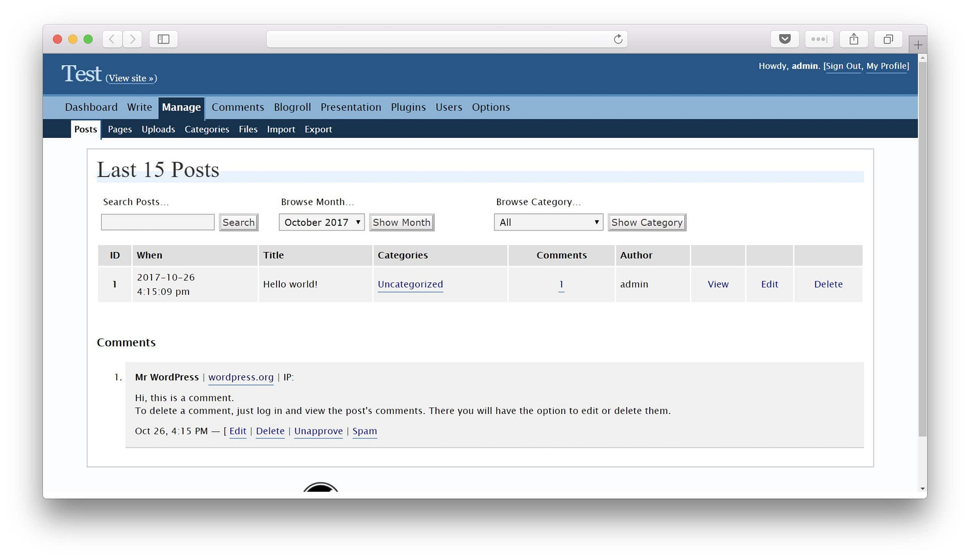Click the Test site title
The height and width of the screenshot is (560, 970).
[x=81, y=74]
